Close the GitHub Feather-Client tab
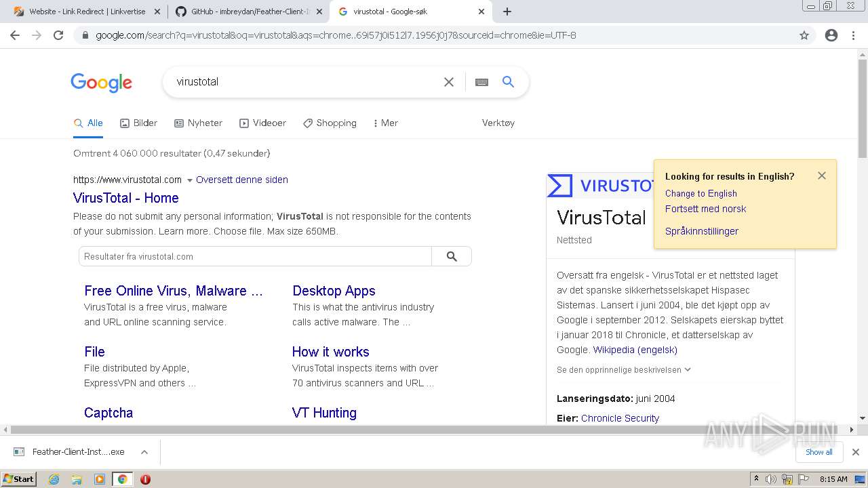This screenshot has height=488, width=868. click(319, 12)
